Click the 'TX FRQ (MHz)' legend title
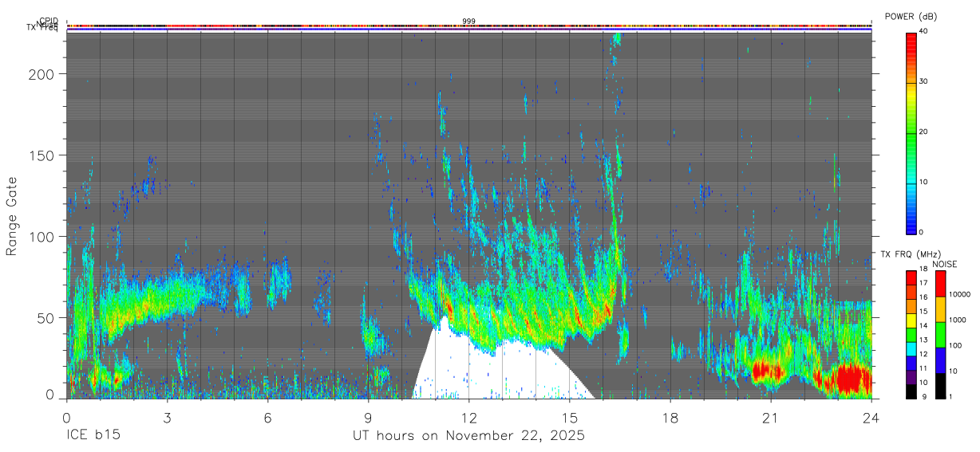Screen dimensions: 980x452 911,254
